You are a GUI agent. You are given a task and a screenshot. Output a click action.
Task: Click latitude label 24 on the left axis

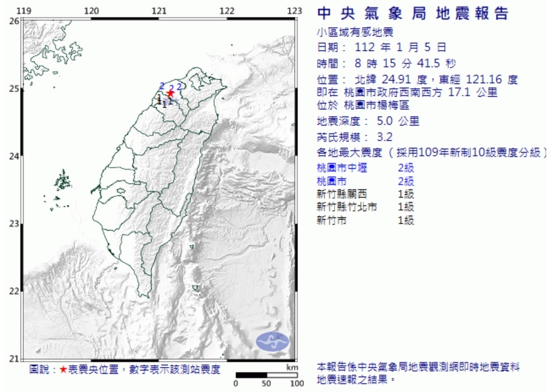coord(14,156)
